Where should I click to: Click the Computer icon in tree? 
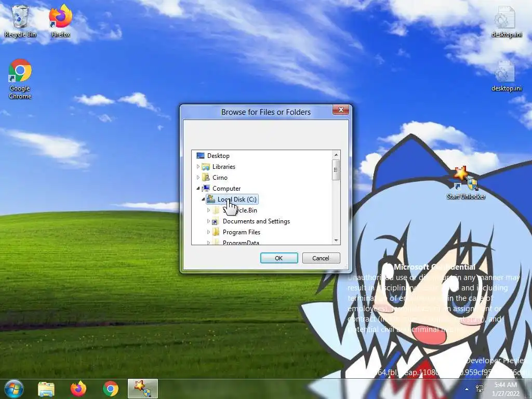[206, 188]
